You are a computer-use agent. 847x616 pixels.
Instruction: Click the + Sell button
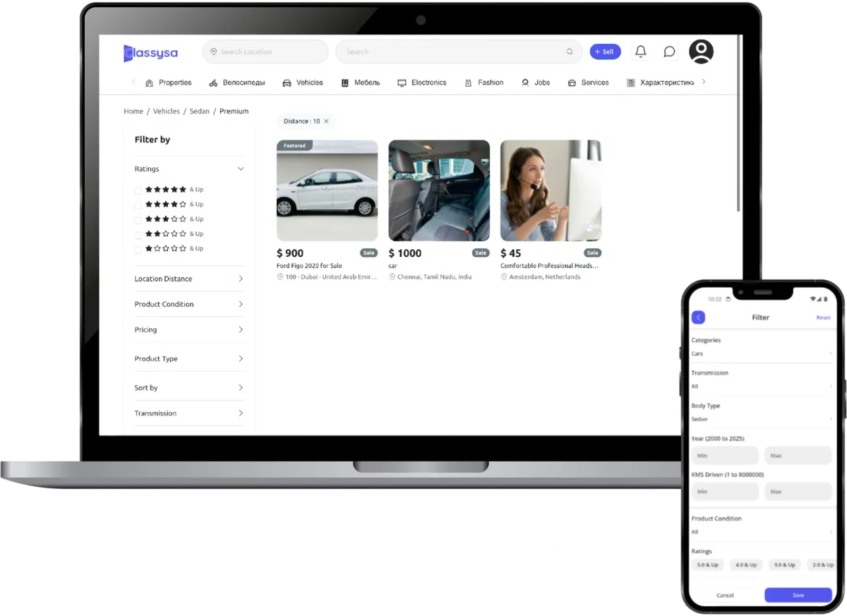point(605,52)
